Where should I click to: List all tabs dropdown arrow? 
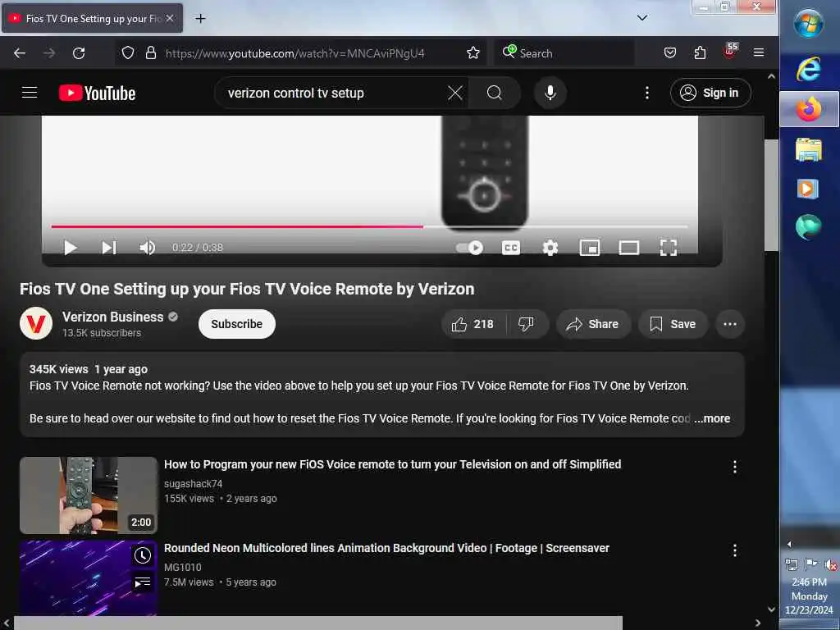coord(642,18)
